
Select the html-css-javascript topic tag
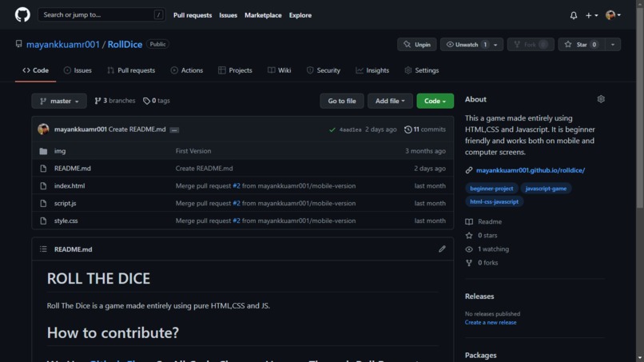click(x=494, y=201)
